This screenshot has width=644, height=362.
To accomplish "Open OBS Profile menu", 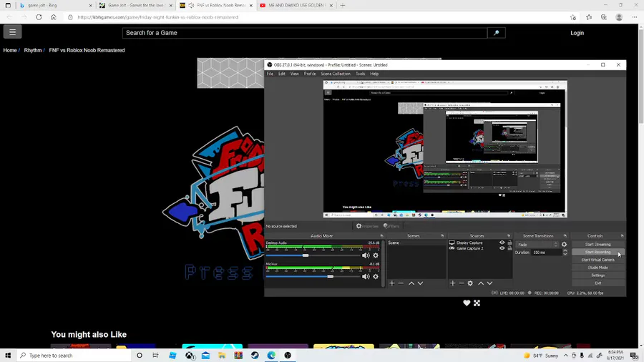I will [x=310, y=74].
